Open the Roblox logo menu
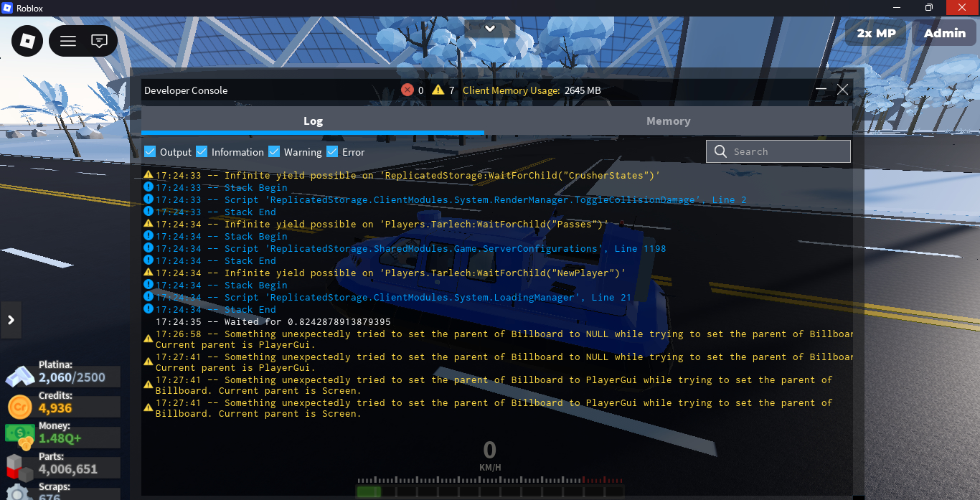 [x=27, y=41]
